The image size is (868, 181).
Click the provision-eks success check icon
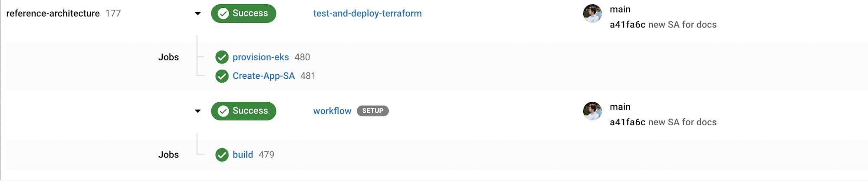222,57
